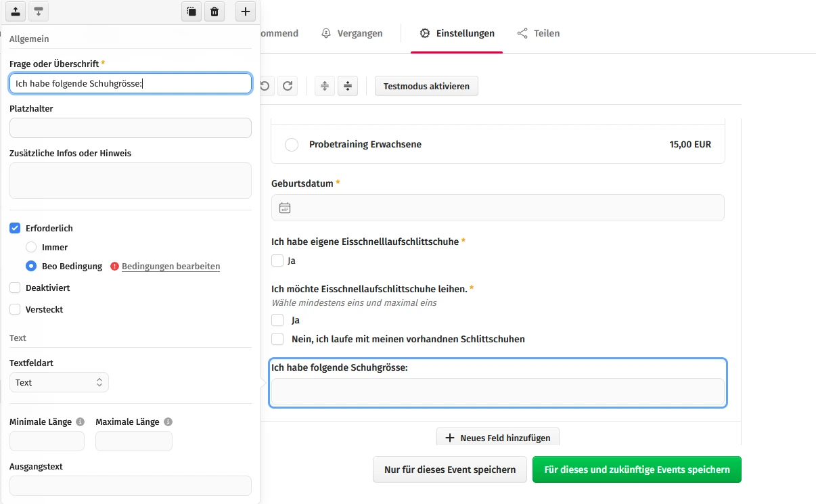Click the collapse all fields icon

(x=347, y=86)
